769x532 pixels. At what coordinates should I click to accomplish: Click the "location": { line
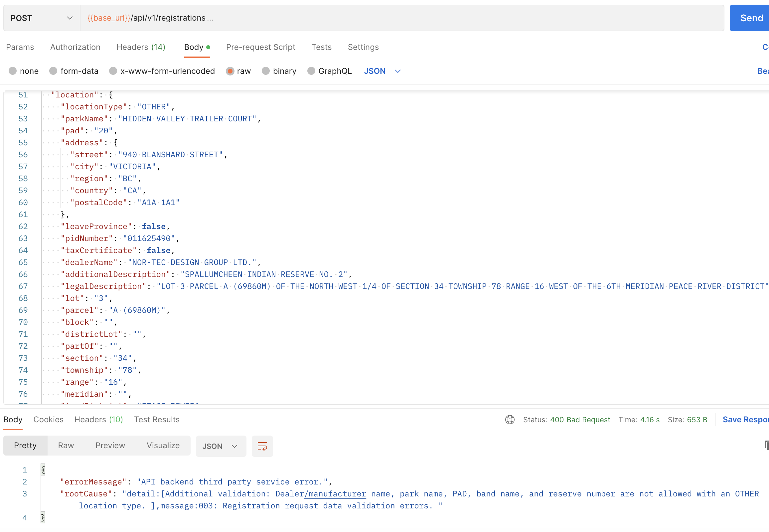(x=82, y=95)
